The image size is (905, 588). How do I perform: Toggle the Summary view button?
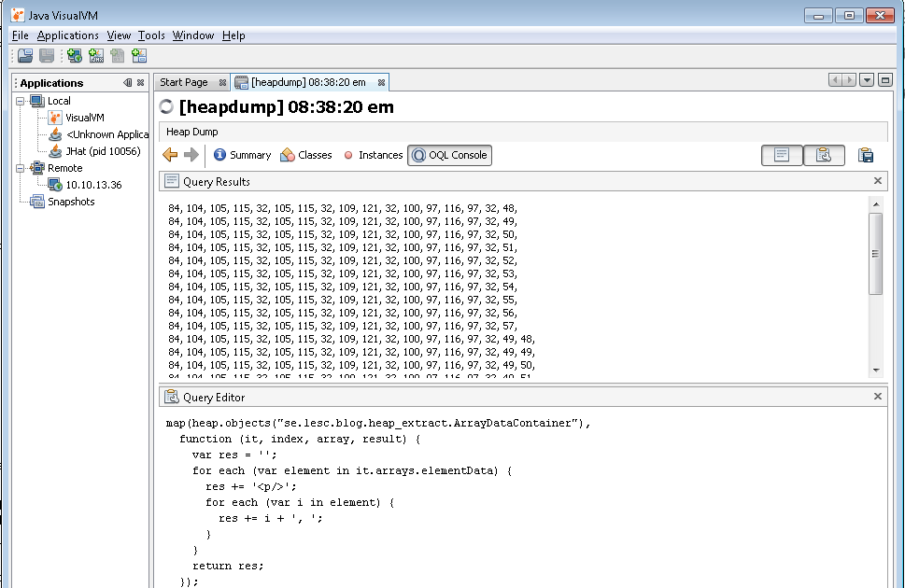point(241,155)
